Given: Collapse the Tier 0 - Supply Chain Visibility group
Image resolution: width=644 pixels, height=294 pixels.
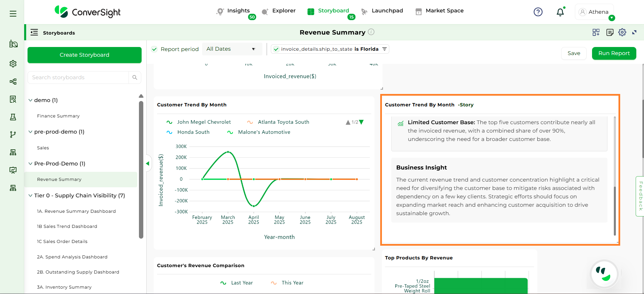Looking at the screenshot, I should click(31, 196).
